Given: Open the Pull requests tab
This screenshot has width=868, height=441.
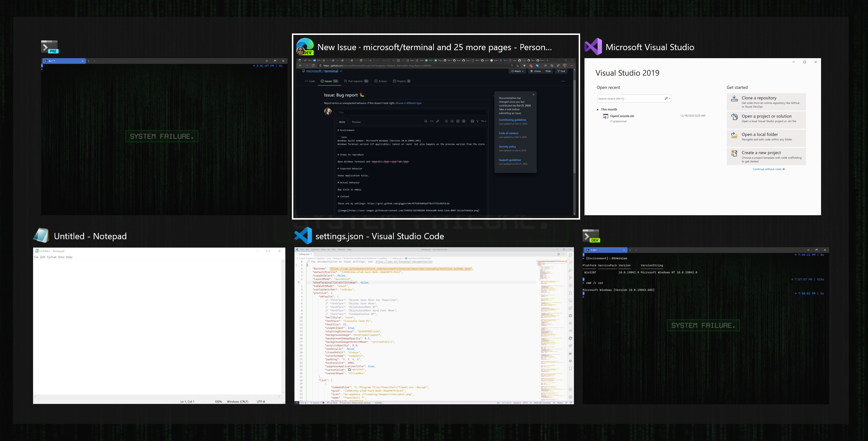Looking at the screenshot, I should click(356, 81).
